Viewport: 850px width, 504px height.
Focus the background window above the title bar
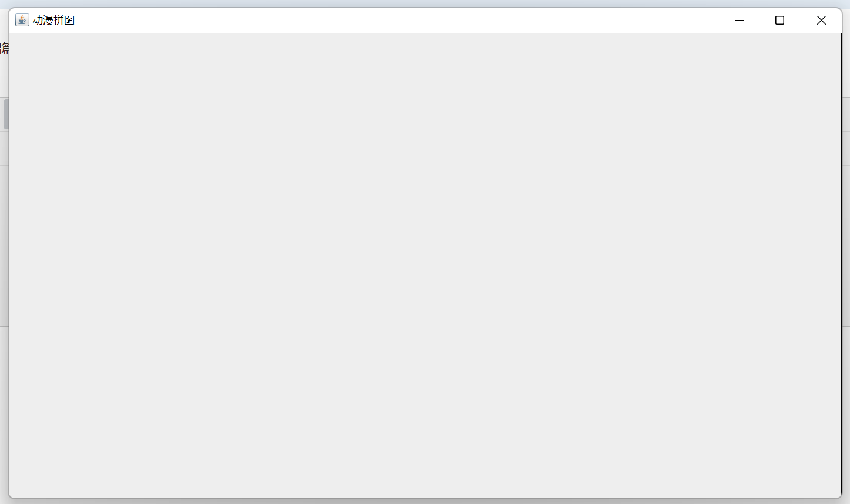click(x=425, y=4)
